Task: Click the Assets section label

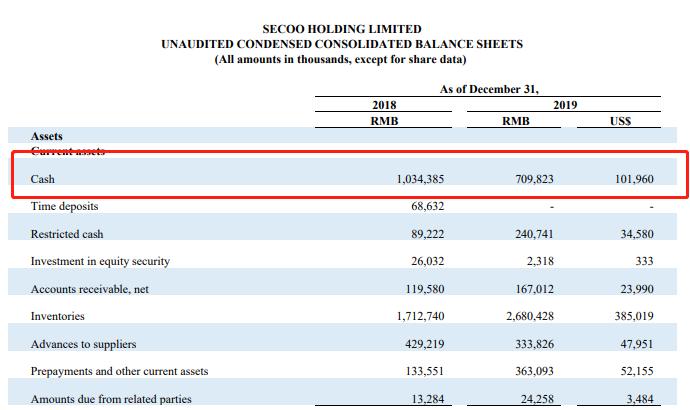Action: (48, 135)
